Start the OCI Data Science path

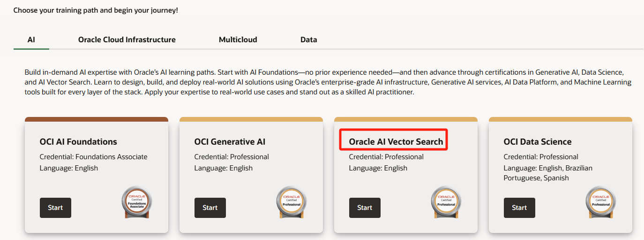(x=519, y=208)
